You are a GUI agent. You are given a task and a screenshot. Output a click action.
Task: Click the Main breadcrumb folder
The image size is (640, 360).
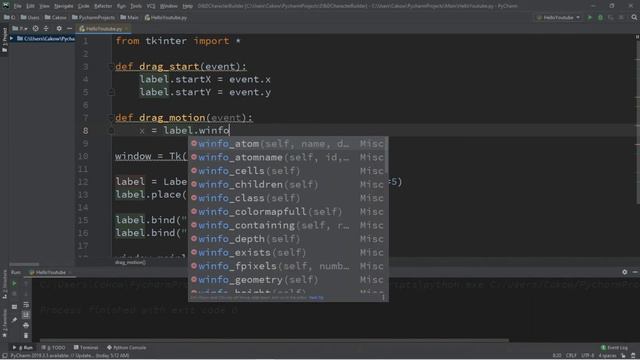(130, 18)
